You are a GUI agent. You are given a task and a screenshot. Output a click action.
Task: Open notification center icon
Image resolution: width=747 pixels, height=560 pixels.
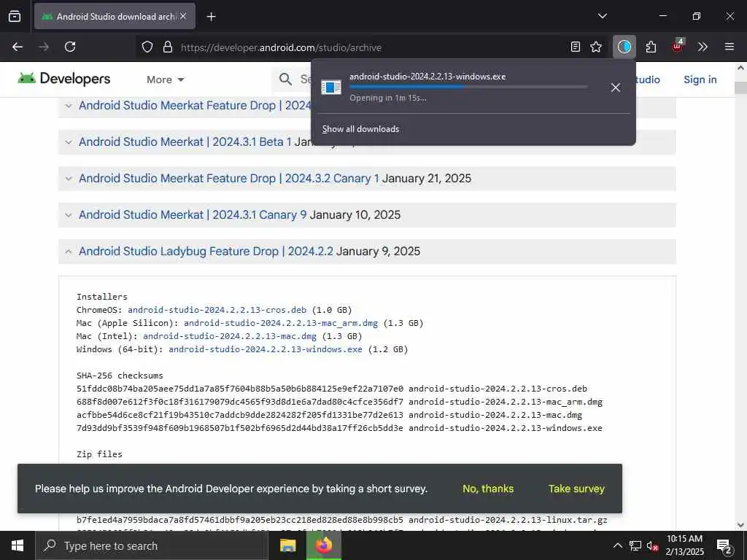click(x=724, y=547)
